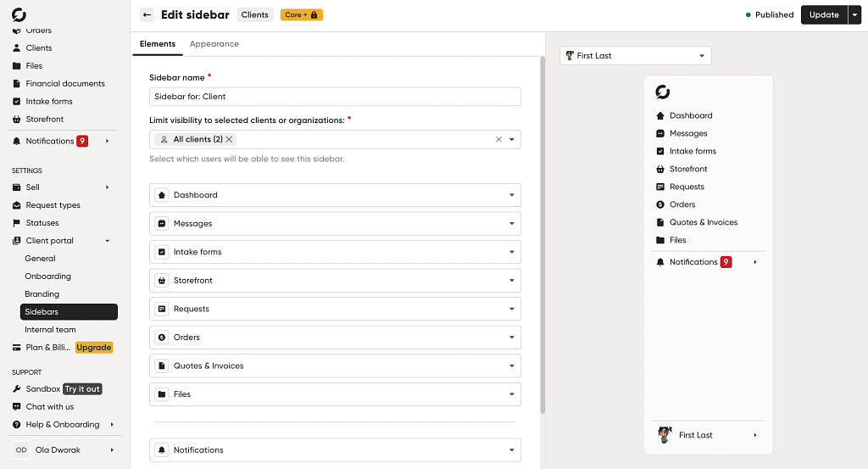Select Sidebars in settings menu
Image resolution: width=868 pixels, height=469 pixels.
point(69,312)
